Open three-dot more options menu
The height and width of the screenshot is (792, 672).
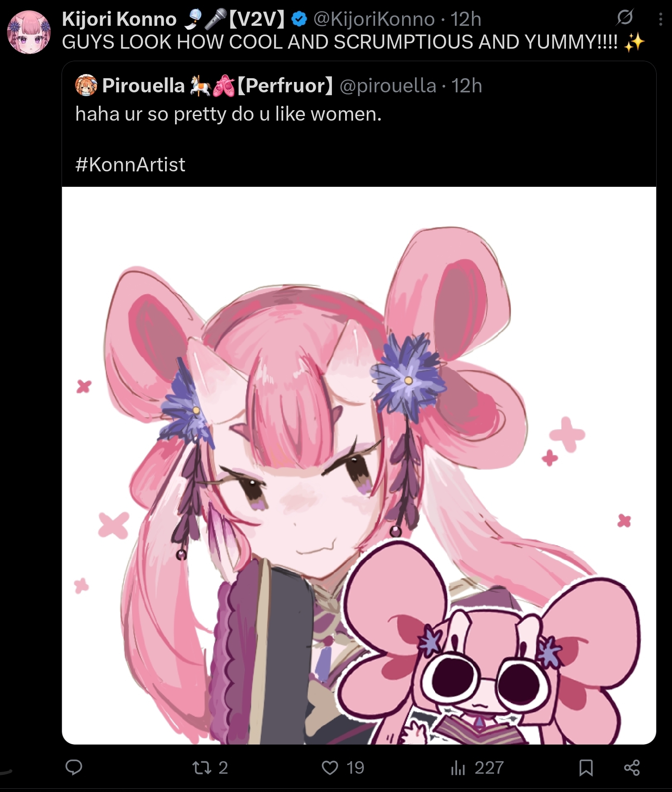coord(660,19)
